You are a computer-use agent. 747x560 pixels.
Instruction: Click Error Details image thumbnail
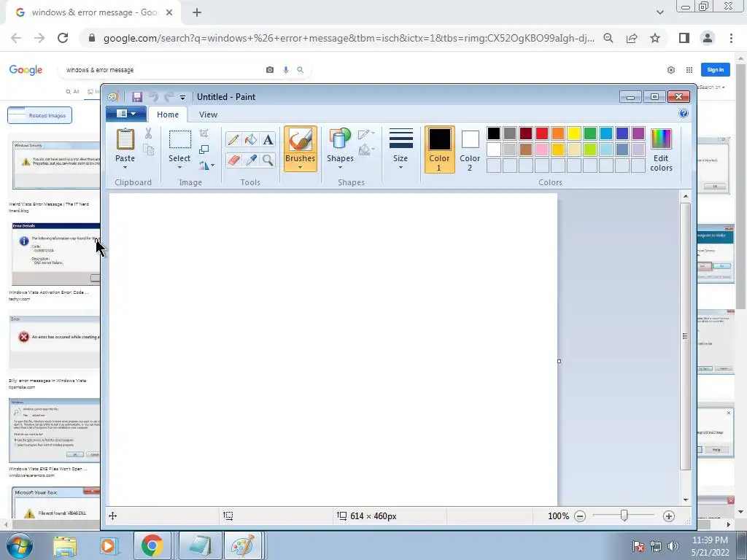coord(55,254)
